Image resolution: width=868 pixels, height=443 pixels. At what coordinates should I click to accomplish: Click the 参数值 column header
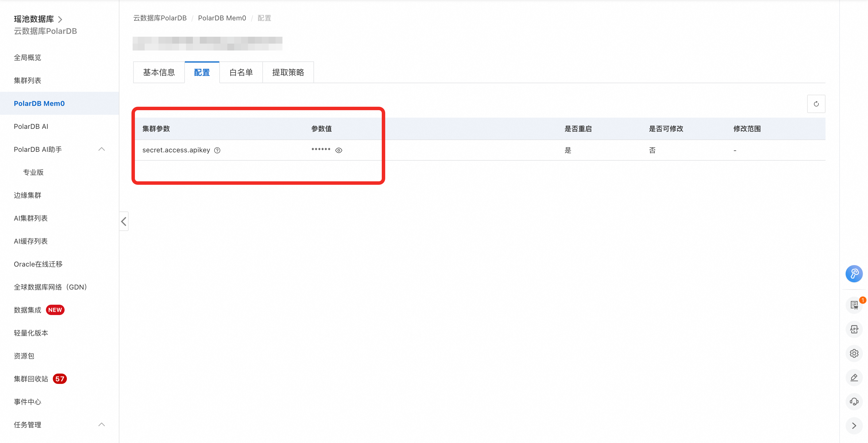(321, 129)
